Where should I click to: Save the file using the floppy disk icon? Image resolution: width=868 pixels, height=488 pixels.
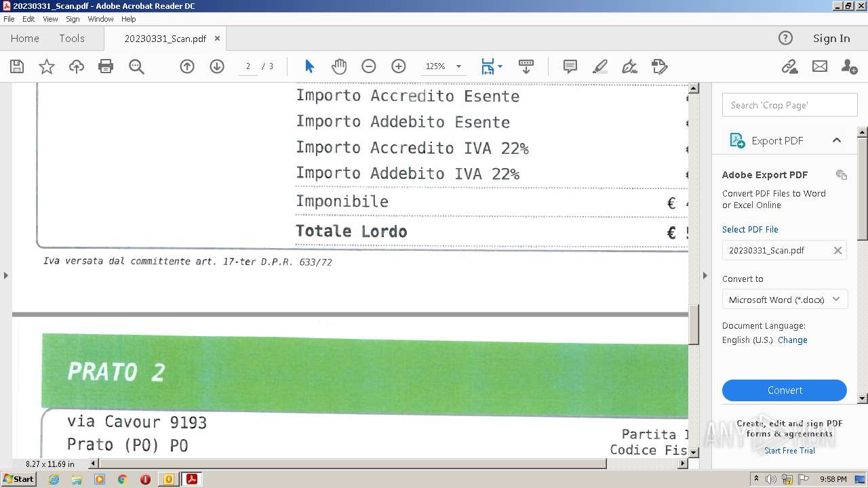tap(17, 66)
